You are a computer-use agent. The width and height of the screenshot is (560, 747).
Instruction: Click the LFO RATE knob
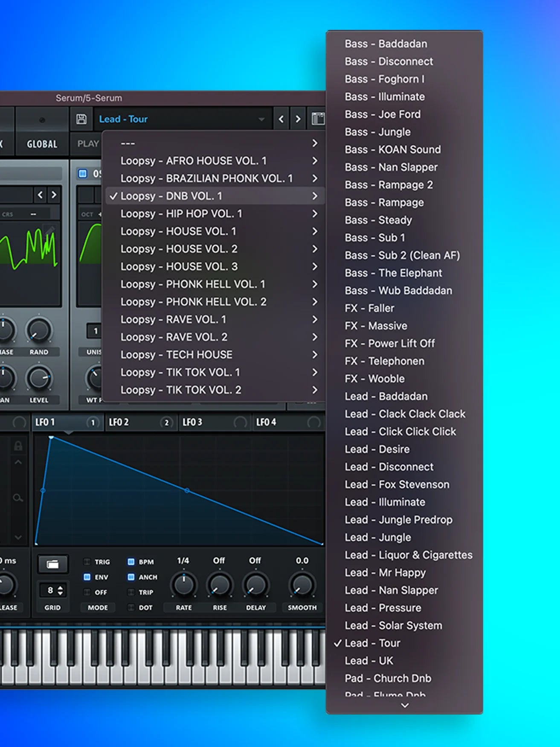pyautogui.click(x=184, y=585)
